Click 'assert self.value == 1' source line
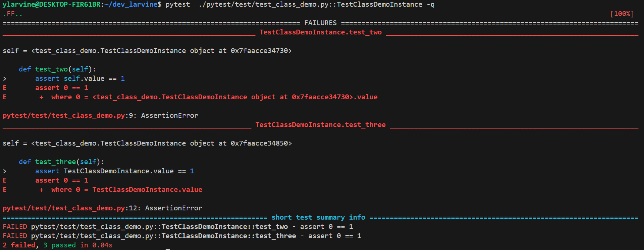This screenshot has width=644, height=250. pos(80,79)
